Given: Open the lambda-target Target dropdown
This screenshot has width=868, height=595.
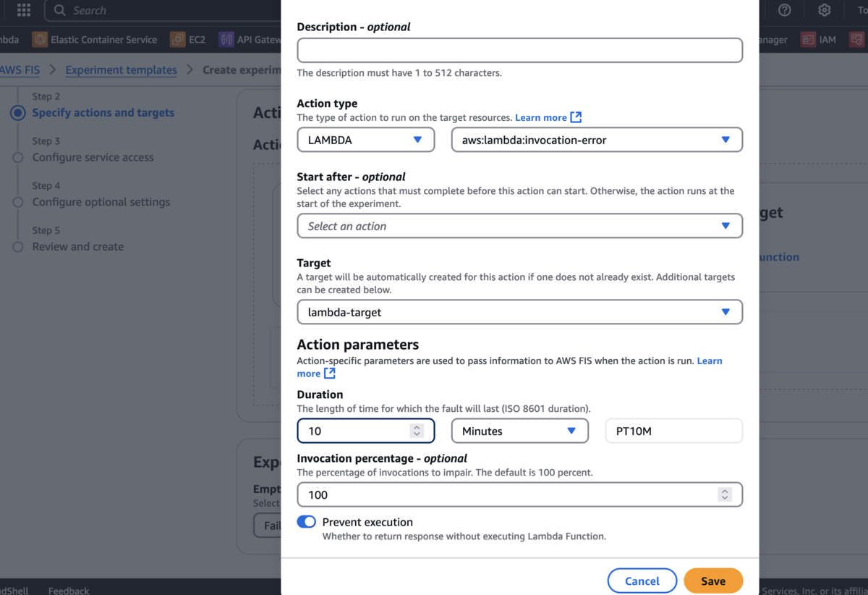Looking at the screenshot, I should click(520, 312).
